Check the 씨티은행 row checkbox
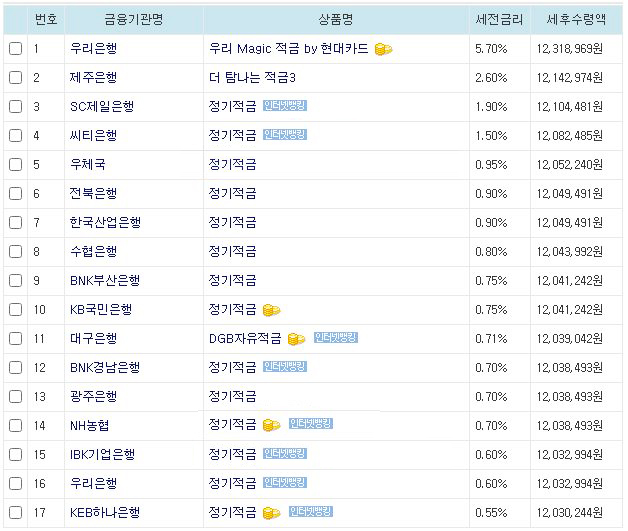Image resolution: width=628 pixels, height=531 pixels. pos(15,135)
